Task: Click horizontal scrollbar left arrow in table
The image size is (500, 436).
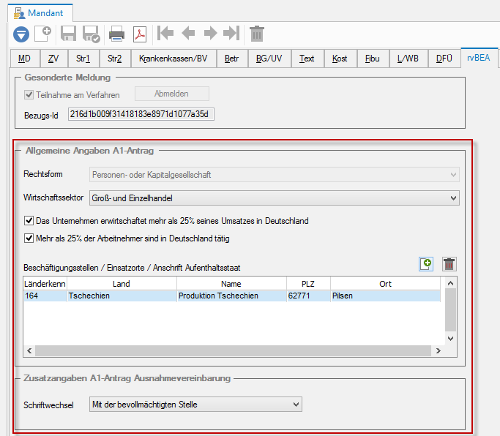Action: pos(30,350)
